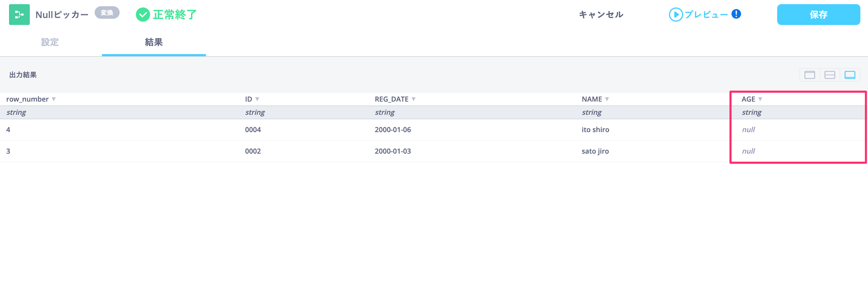Viewport: 868px width, 292px height.
Task: Open the REG_DATE column dropdown arrow
Action: (x=414, y=99)
